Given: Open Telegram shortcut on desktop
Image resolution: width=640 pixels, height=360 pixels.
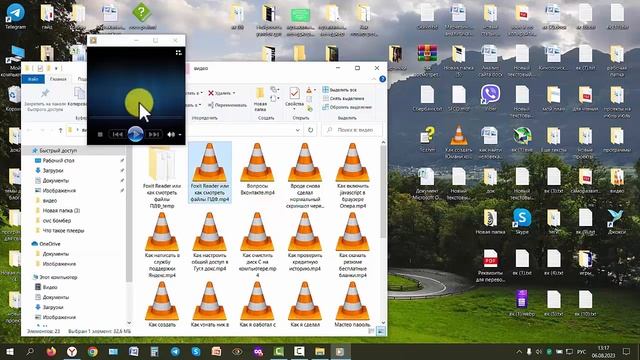Looking at the screenshot, I should point(16,16).
